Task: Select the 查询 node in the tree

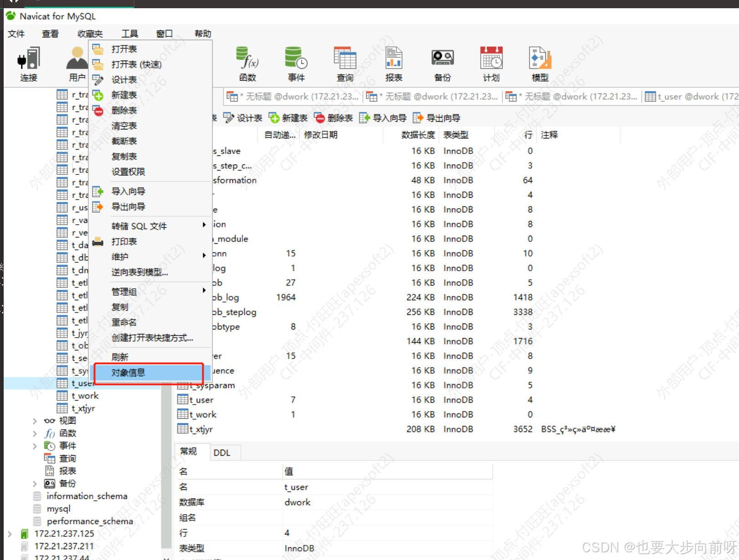Action: (x=67, y=458)
